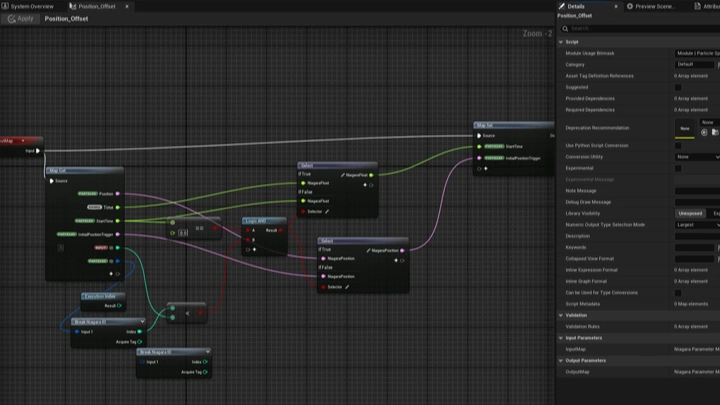
Task: Collapse the Script section
Action: [561, 41]
